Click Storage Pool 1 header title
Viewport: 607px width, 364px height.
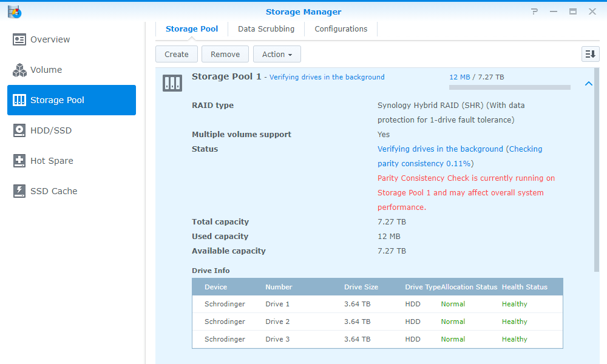(x=226, y=76)
